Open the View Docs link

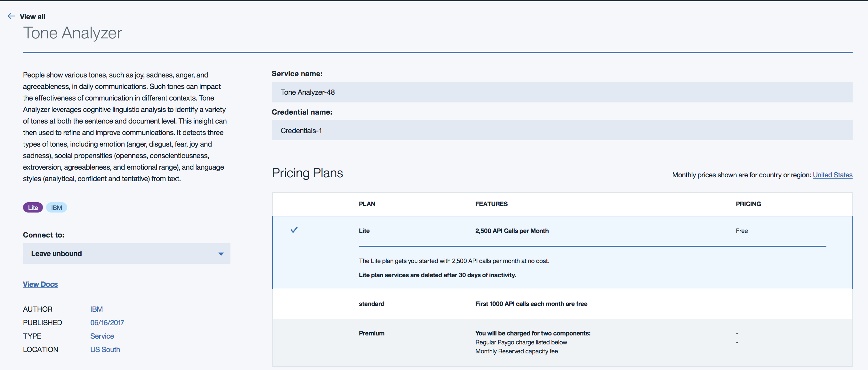pyautogui.click(x=40, y=284)
